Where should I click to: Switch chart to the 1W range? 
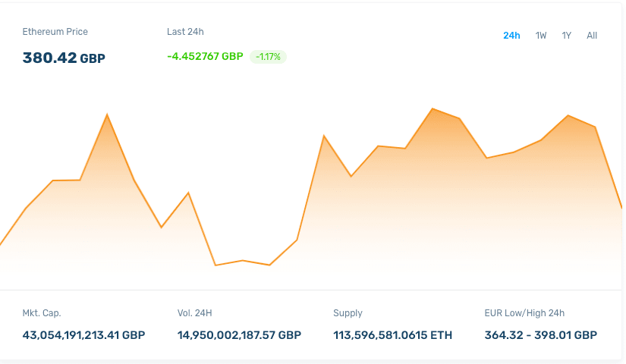click(x=541, y=36)
